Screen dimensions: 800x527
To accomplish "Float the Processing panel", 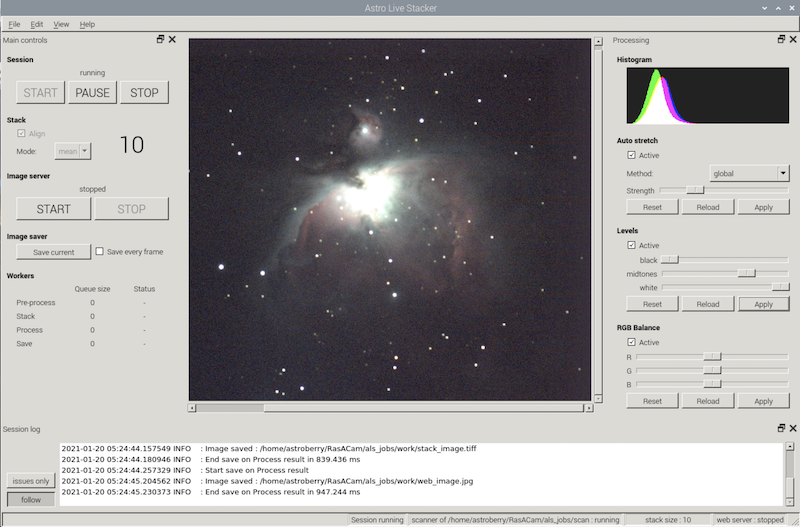I will point(781,40).
